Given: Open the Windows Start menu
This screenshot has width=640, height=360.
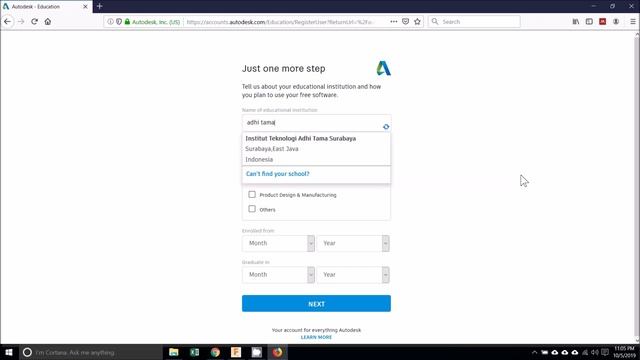Looking at the screenshot, I should pos(9,352).
